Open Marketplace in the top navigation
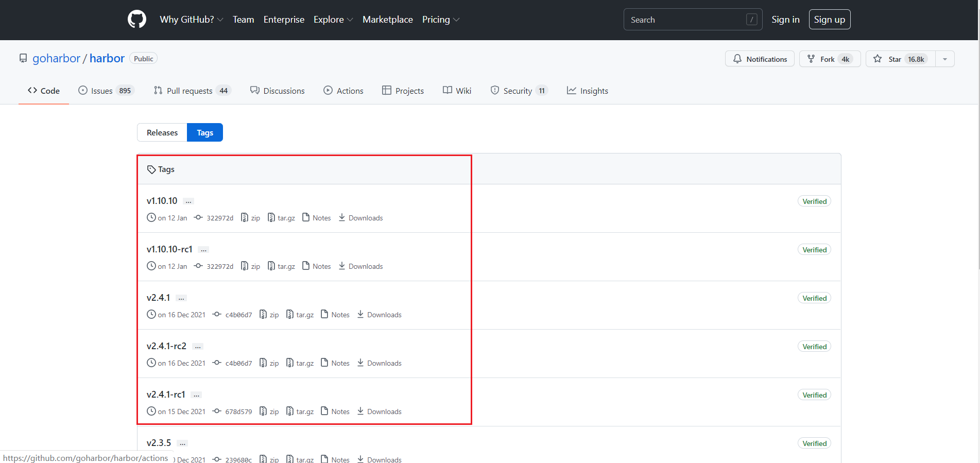The image size is (980, 463). pyautogui.click(x=388, y=20)
